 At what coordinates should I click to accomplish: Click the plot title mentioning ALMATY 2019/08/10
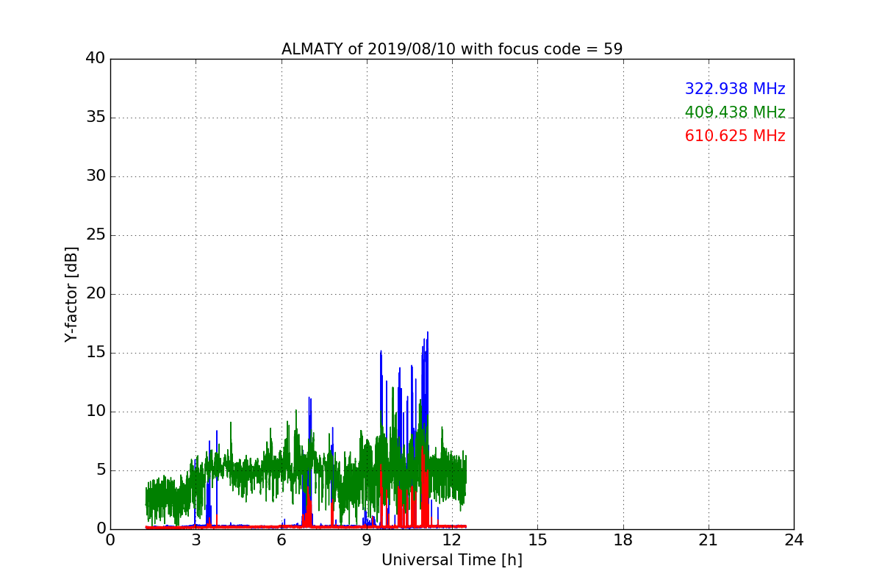(452, 49)
